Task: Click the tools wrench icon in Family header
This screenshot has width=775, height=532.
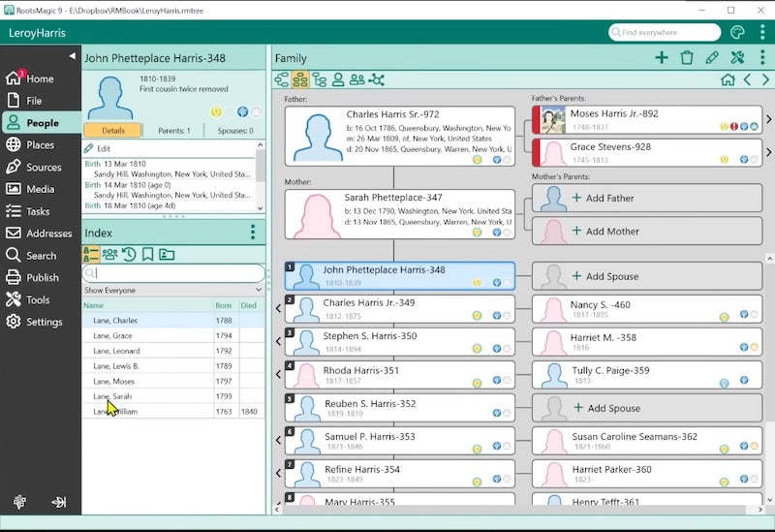Action: click(737, 58)
